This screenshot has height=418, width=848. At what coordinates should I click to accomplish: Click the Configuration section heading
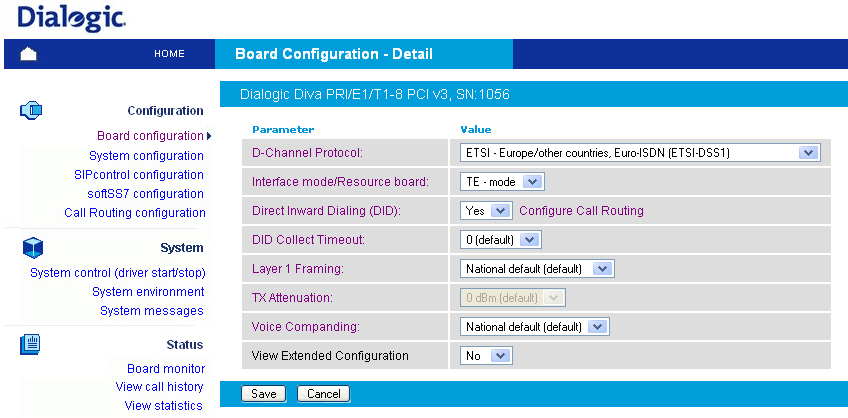click(x=165, y=111)
